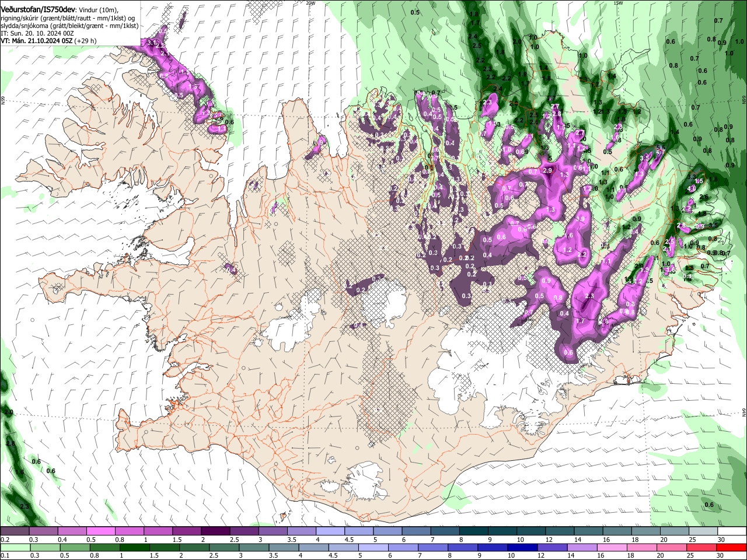Choose the 0.8–1 orchid swatch on the top scale

point(129,531)
